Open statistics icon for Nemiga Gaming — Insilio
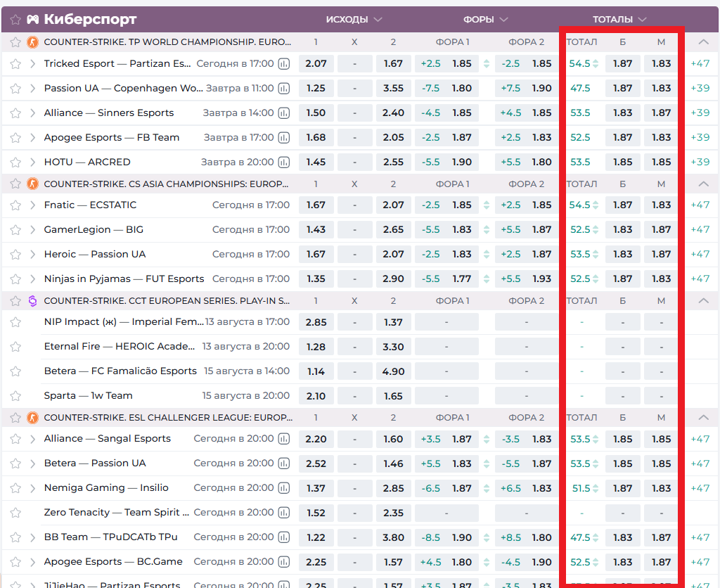The width and height of the screenshot is (720, 588). (284, 488)
